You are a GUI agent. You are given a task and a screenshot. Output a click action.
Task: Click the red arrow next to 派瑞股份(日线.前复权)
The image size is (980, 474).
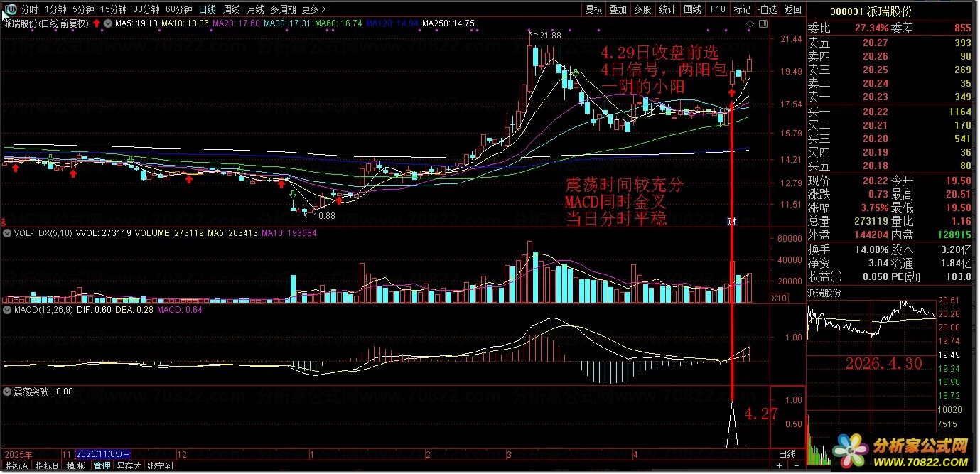click(97, 23)
